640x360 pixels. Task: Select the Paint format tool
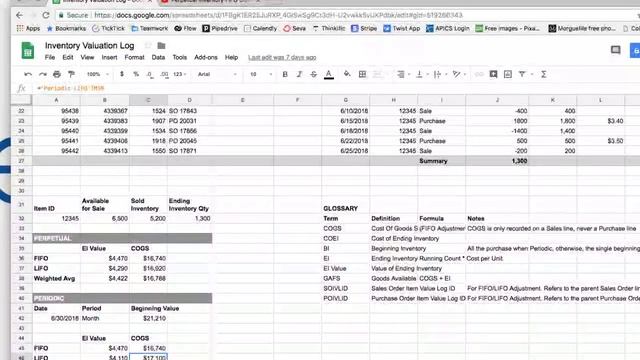coord(71,74)
